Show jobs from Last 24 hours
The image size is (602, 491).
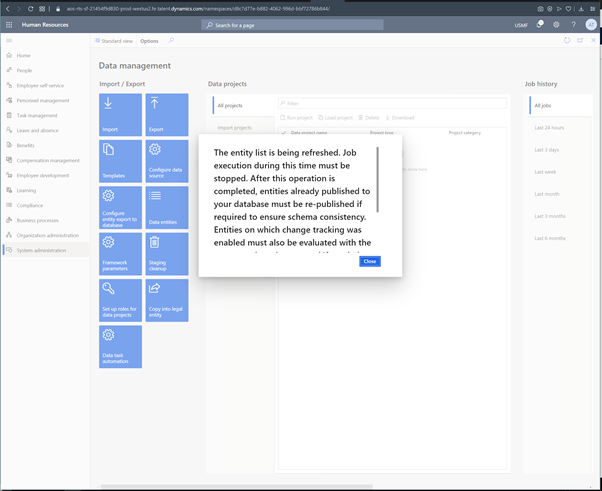click(x=549, y=128)
